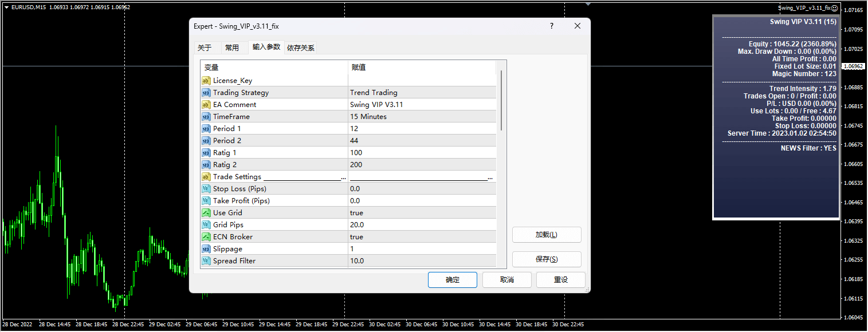The height and width of the screenshot is (332, 868).
Task: Click the 123 icon next to Slippage
Action: (x=206, y=248)
